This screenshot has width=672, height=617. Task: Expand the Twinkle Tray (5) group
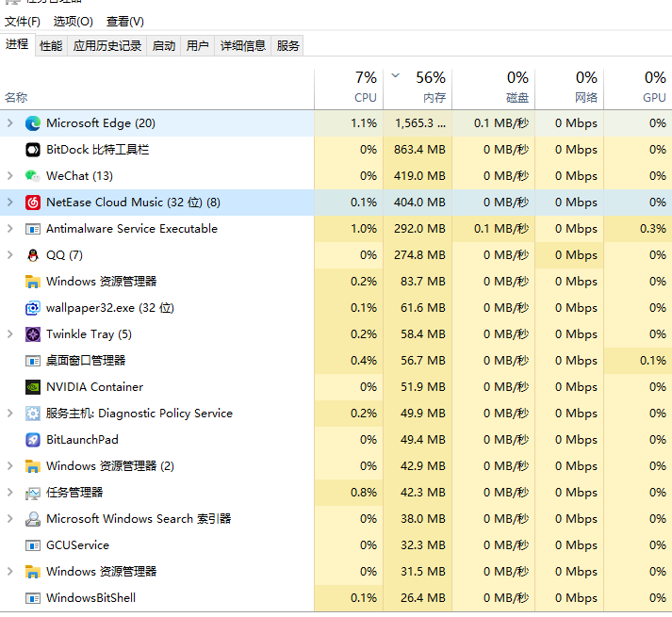(x=10, y=334)
